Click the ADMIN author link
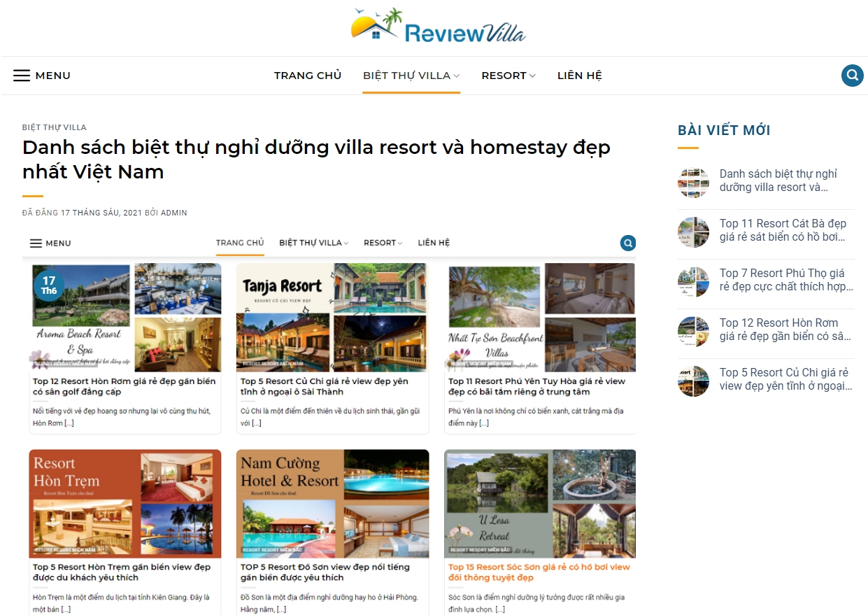 174,213
